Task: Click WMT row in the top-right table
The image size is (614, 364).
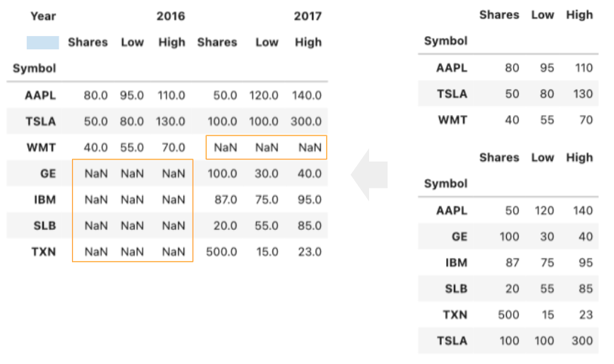Action: tap(452, 120)
